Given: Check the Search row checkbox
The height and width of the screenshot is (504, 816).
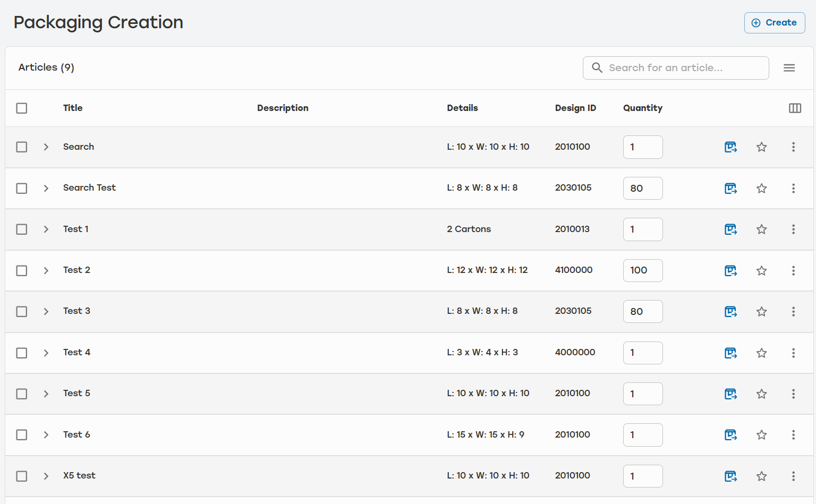Looking at the screenshot, I should 22,147.
